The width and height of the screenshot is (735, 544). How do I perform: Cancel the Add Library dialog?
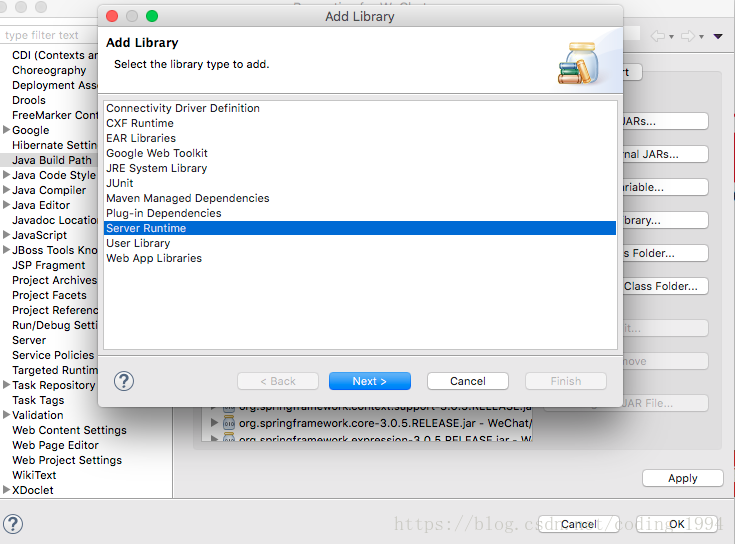pyautogui.click(x=468, y=381)
